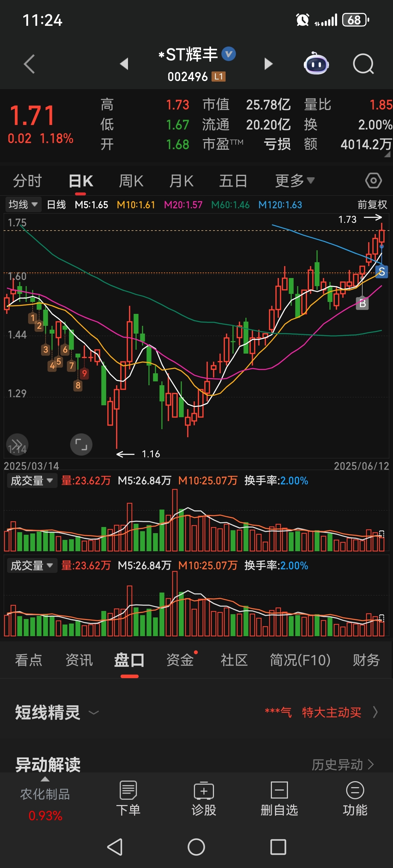Expand 农化制品 sector panel
Image resolution: width=393 pixels, height=868 pixels.
pyautogui.click(x=45, y=798)
